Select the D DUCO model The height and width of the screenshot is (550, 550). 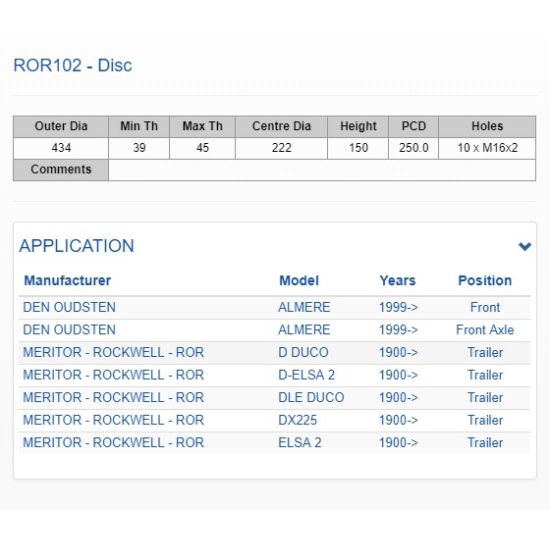pyautogui.click(x=303, y=353)
